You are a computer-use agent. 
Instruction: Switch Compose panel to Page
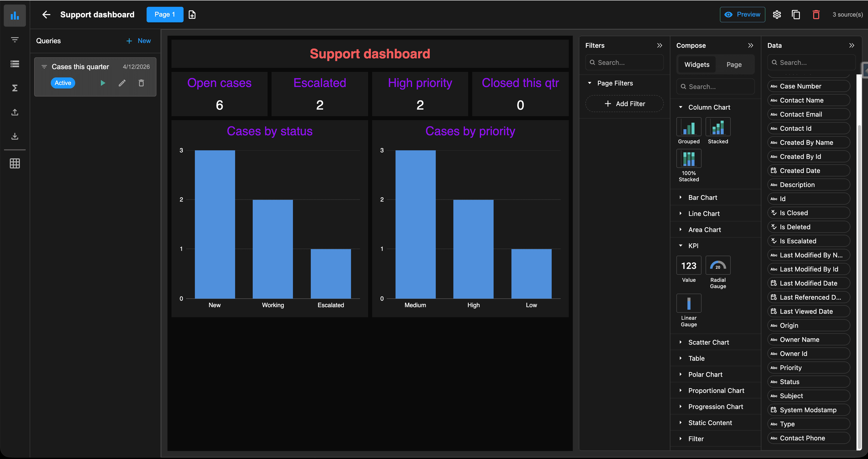pos(733,65)
